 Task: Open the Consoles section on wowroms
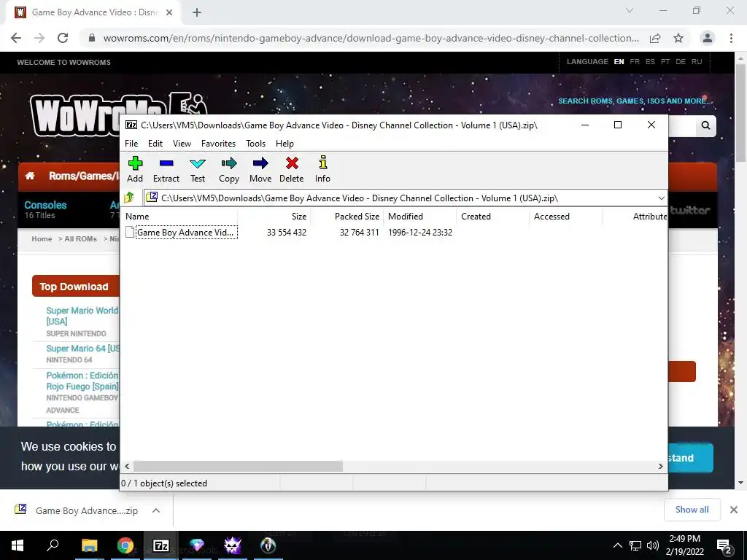coord(45,205)
